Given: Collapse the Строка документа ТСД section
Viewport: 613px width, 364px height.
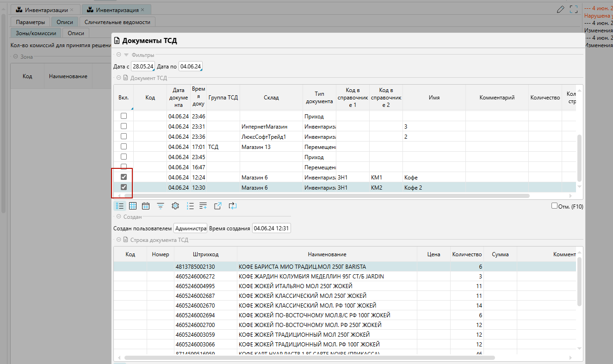Looking at the screenshot, I should pos(119,240).
